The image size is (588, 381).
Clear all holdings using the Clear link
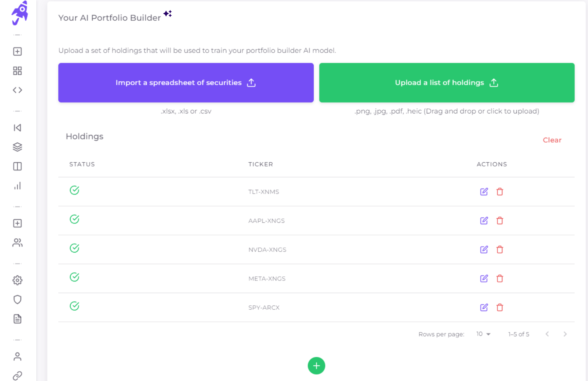pyautogui.click(x=552, y=140)
